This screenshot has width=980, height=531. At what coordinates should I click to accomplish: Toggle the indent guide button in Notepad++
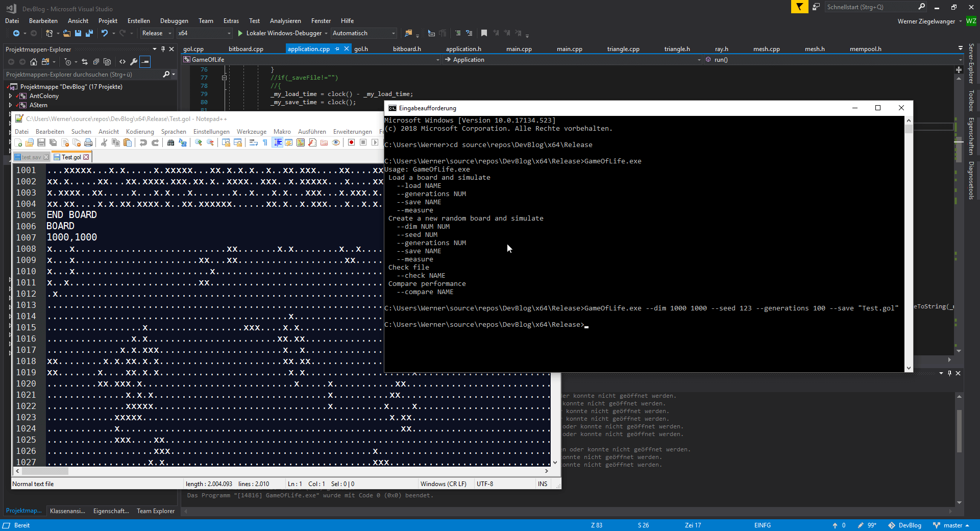pos(277,143)
